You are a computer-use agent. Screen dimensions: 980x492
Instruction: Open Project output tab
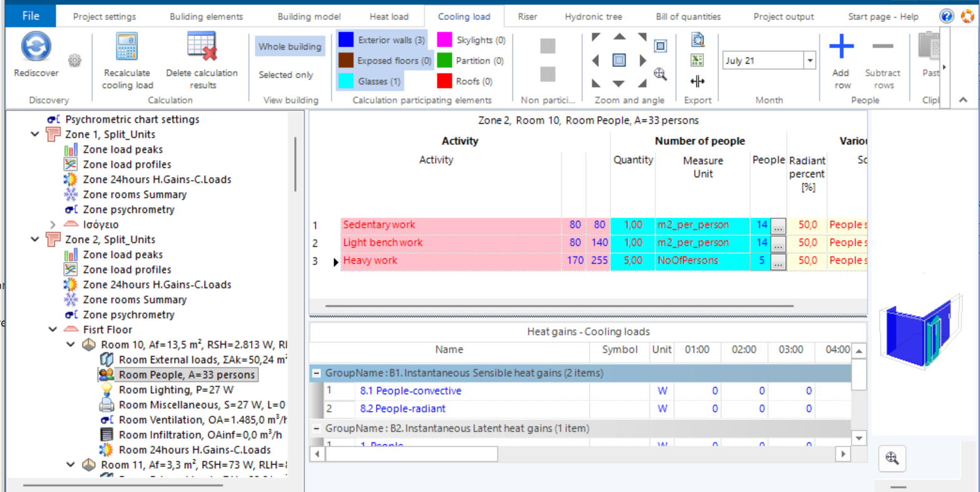click(783, 17)
